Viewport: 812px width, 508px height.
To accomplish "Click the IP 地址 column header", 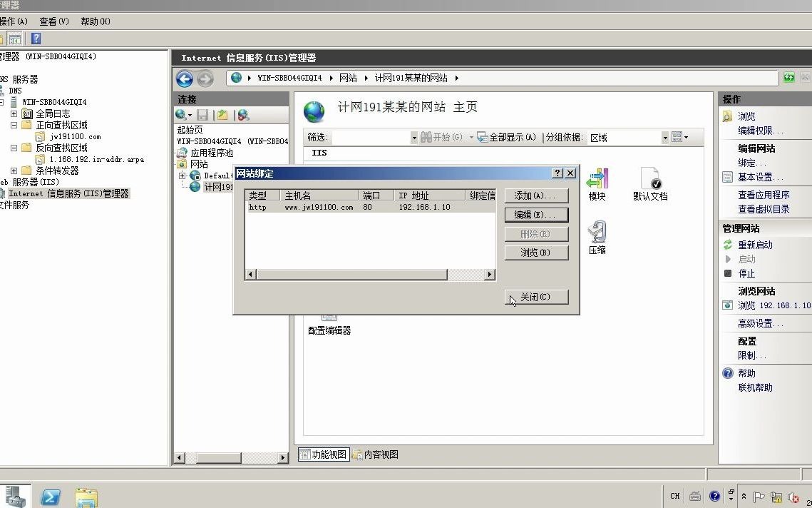I will point(429,195).
